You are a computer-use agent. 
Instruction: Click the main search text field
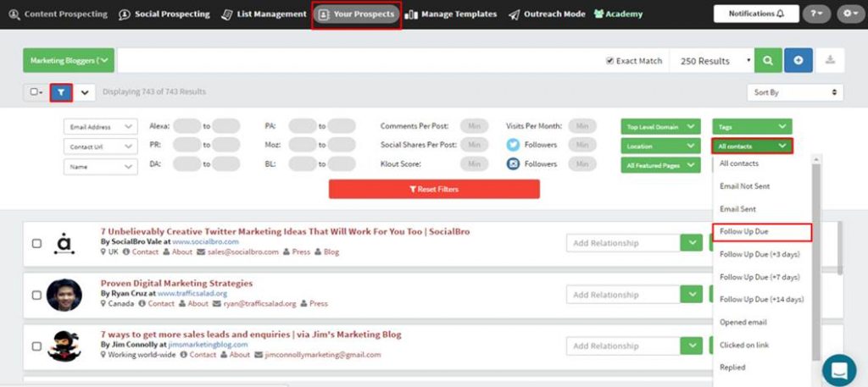coord(359,61)
